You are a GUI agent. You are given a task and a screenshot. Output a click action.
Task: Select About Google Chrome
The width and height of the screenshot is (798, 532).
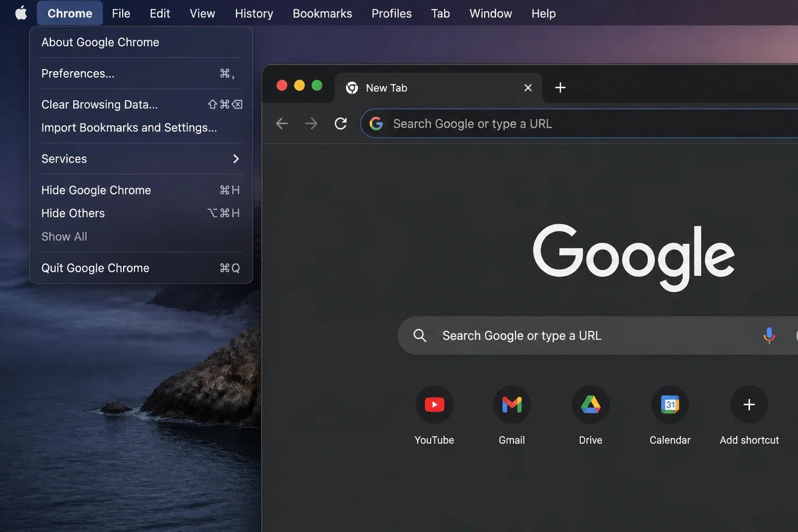pyautogui.click(x=141, y=42)
